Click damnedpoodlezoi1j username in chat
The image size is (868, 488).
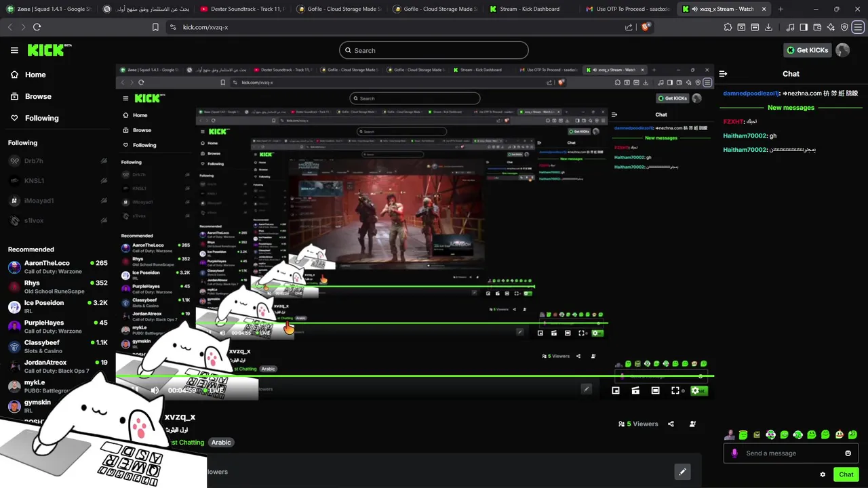click(752, 93)
